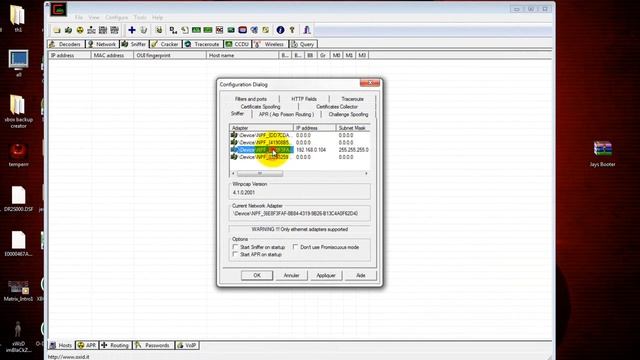
Task: Open Filters and ports tab in dialog
Action: (x=251, y=99)
